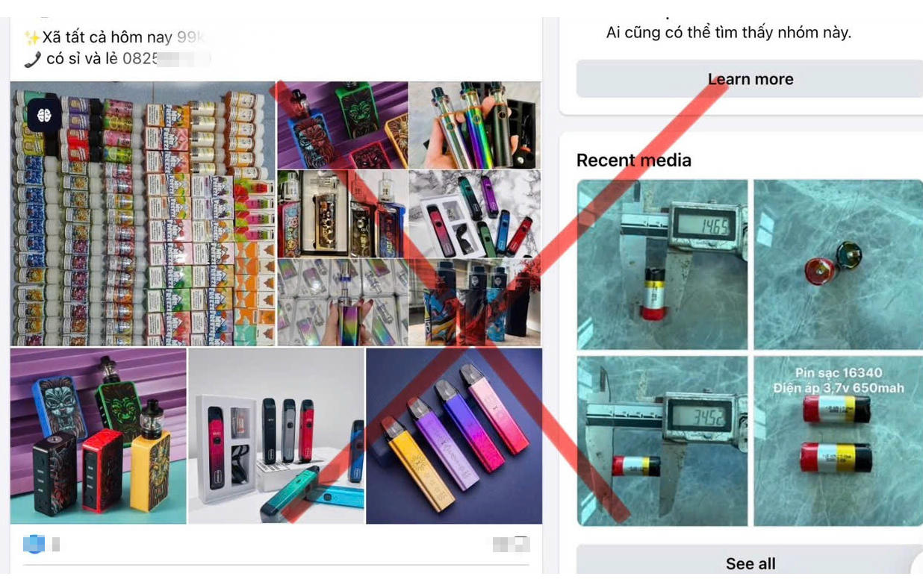Click the comment count at the post's bottom right
Image resolution: width=923 pixels, height=588 pixels.
pyautogui.click(x=512, y=545)
